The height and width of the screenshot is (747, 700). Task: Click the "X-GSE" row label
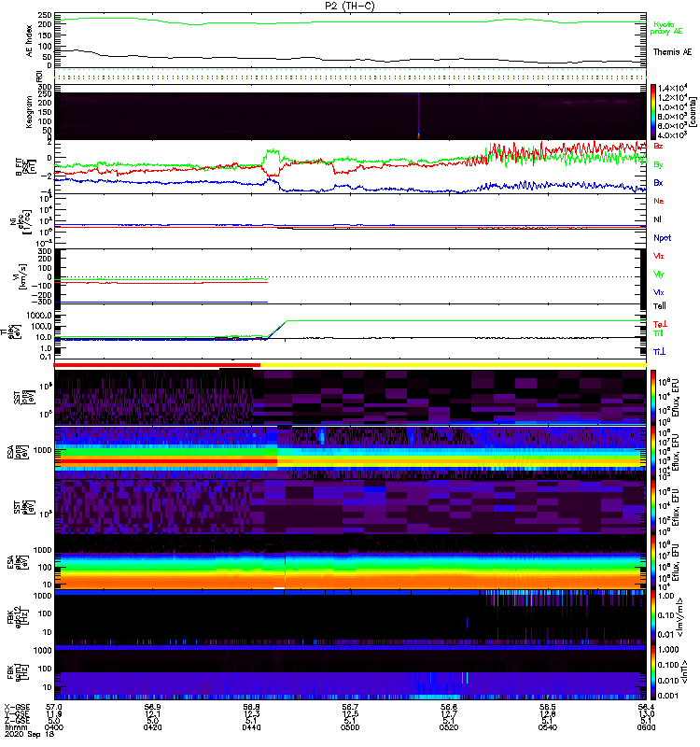[17, 707]
